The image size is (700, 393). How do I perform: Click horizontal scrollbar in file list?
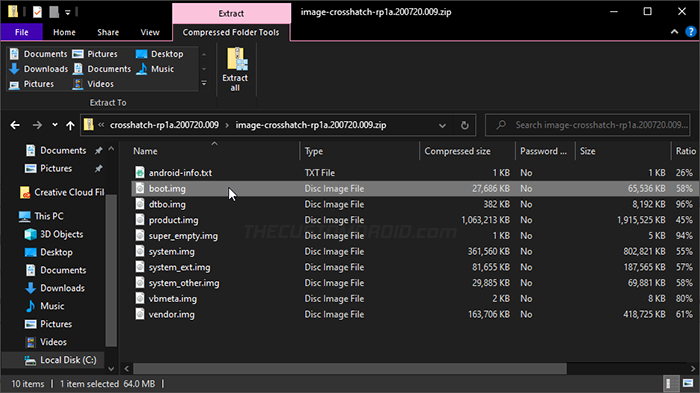point(350,369)
